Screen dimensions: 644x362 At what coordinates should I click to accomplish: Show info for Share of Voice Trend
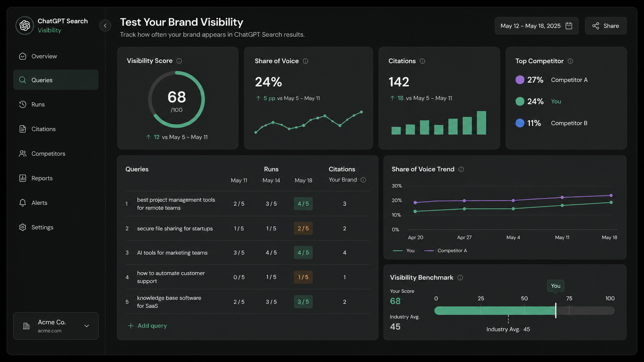(461, 169)
